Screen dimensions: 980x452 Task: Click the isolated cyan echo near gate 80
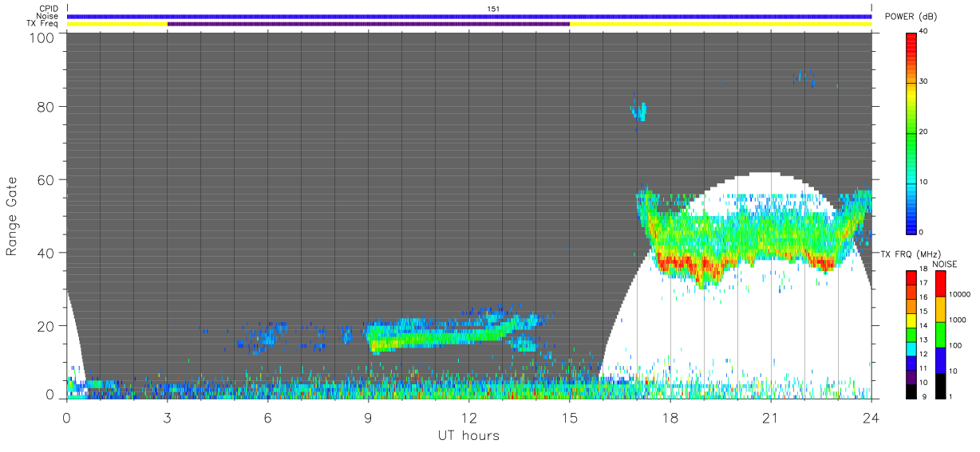639,111
